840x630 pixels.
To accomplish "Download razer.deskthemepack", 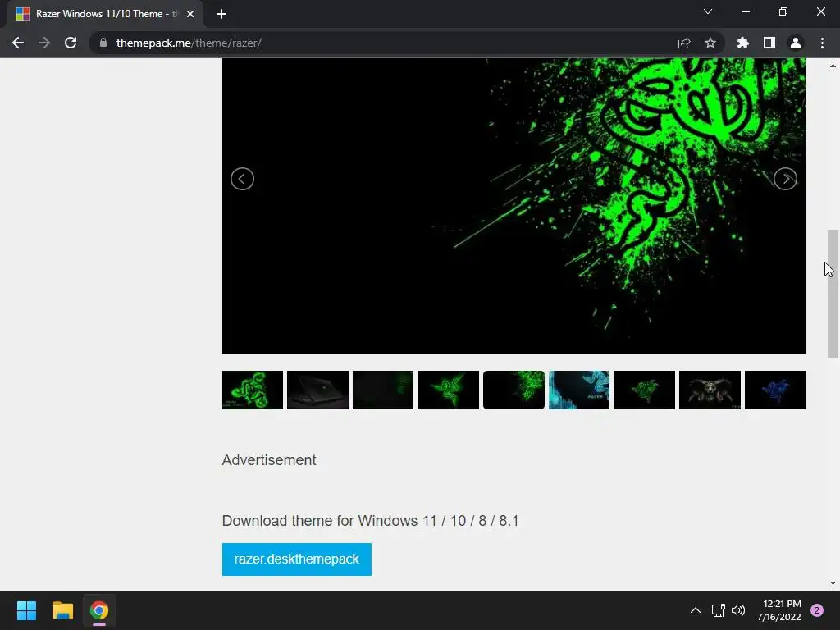I will point(297,559).
